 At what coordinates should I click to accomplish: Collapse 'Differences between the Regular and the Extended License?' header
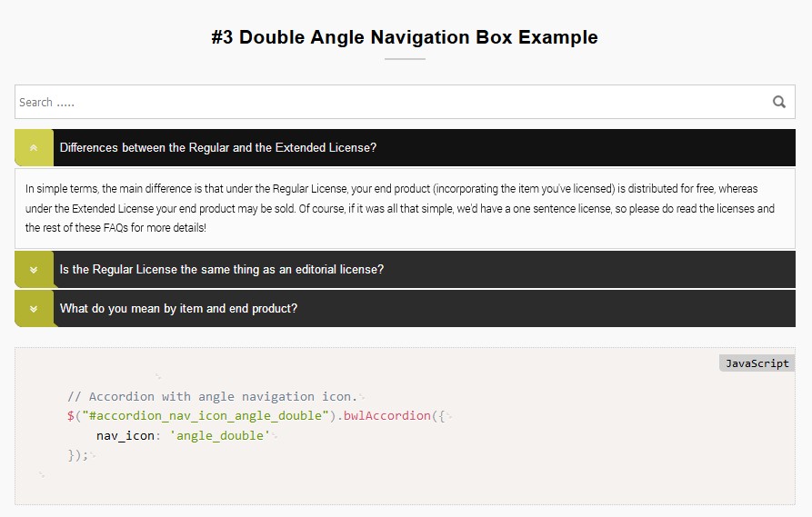[x=218, y=147]
